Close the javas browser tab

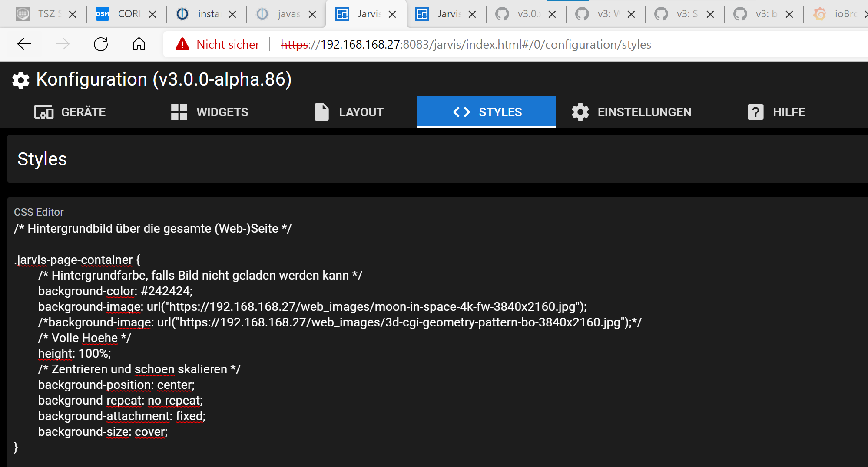pos(312,14)
